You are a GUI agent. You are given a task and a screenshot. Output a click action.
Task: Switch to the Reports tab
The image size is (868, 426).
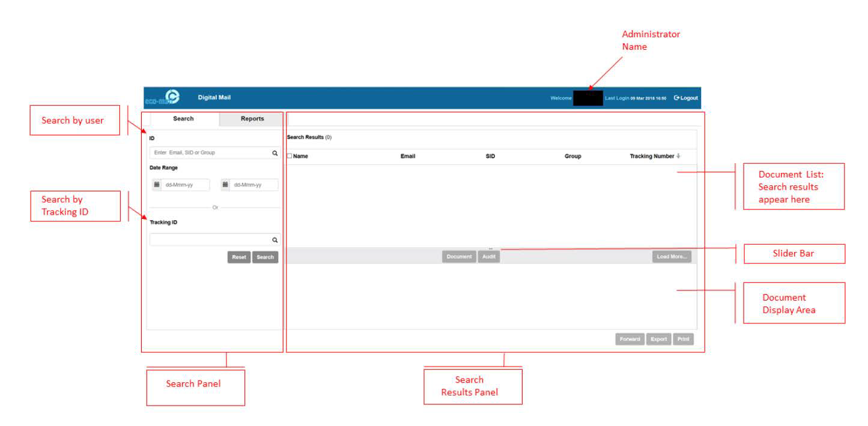pos(252,119)
